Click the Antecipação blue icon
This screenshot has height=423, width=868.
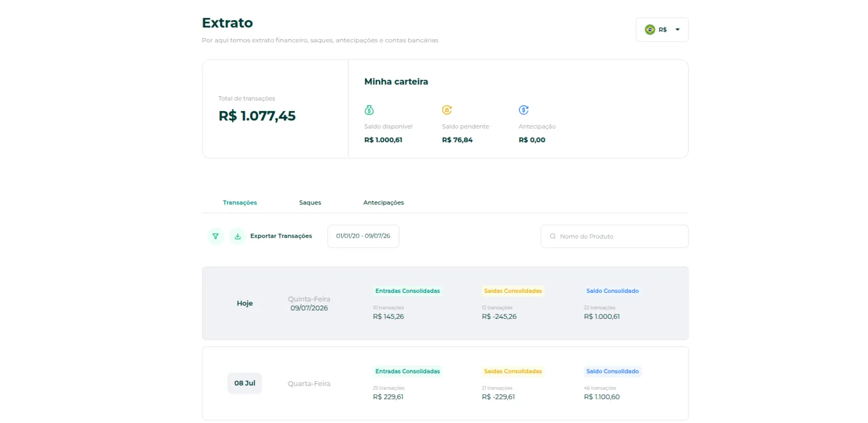point(524,110)
